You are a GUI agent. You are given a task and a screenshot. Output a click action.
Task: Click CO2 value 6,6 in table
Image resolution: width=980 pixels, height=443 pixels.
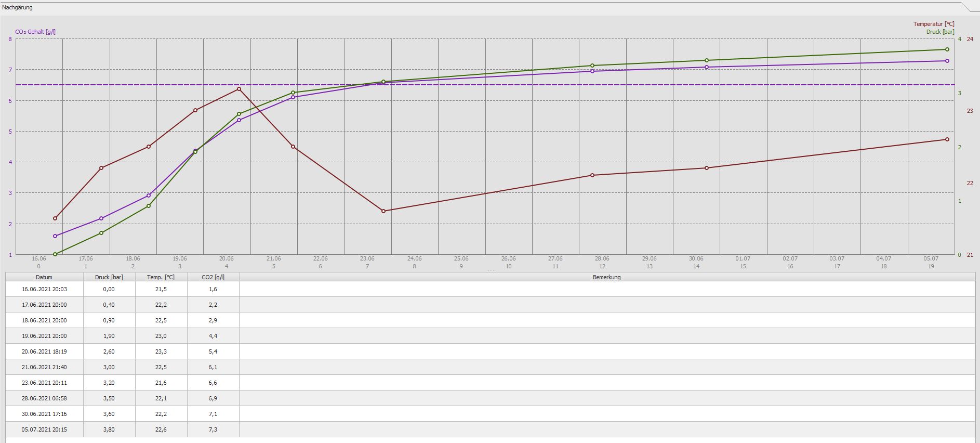coord(213,383)
